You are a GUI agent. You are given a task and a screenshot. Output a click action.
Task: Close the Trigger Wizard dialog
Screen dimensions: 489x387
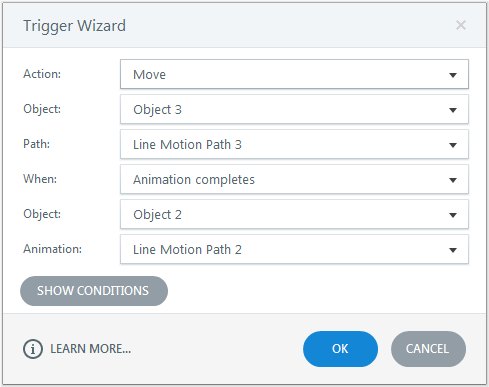click(461, 25)
